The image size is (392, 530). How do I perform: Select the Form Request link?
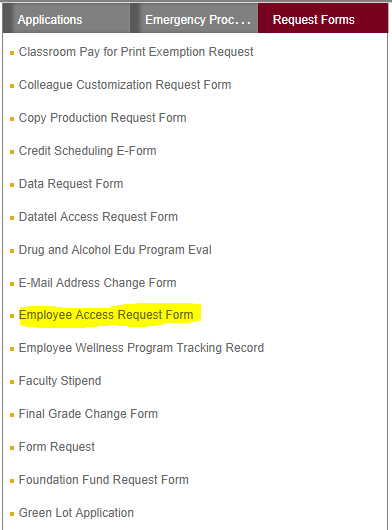[57, 447]
